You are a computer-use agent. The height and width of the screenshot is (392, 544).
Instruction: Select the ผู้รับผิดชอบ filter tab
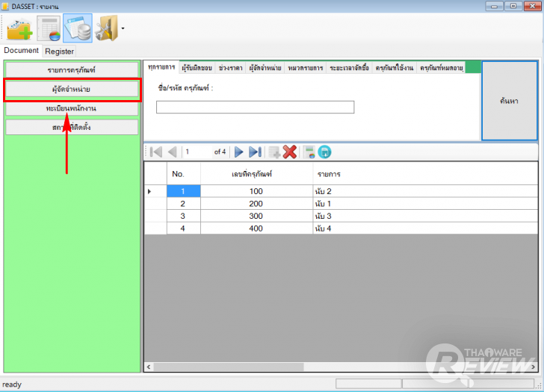tap(197, 68)
